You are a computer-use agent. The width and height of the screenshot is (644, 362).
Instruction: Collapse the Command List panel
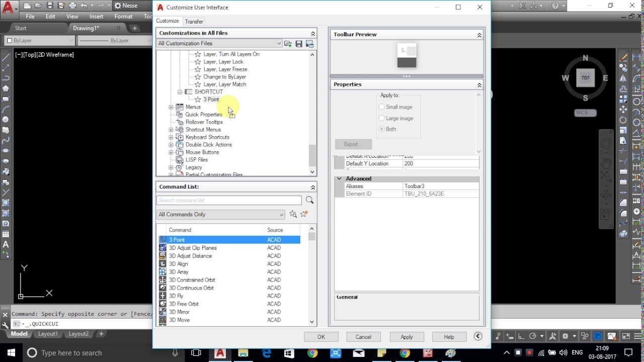(x=312, y=187)
